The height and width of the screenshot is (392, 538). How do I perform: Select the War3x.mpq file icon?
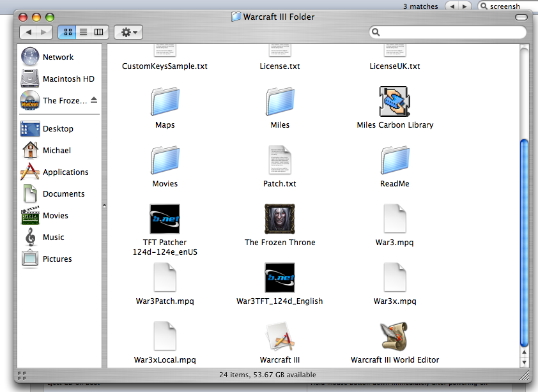pyautogui.click(x=395, y=278)
